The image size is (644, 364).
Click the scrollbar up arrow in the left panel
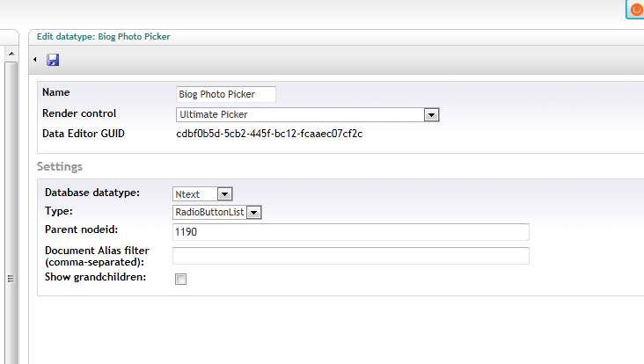11,54
